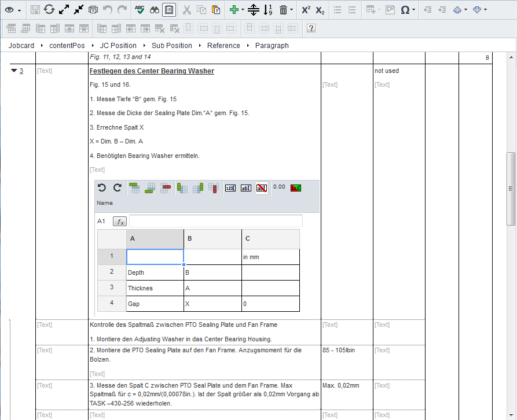Select the 'in mm' spreadsheet cell
The height and width of the screenshot is (420, 517).
click(x=271, y=257)
